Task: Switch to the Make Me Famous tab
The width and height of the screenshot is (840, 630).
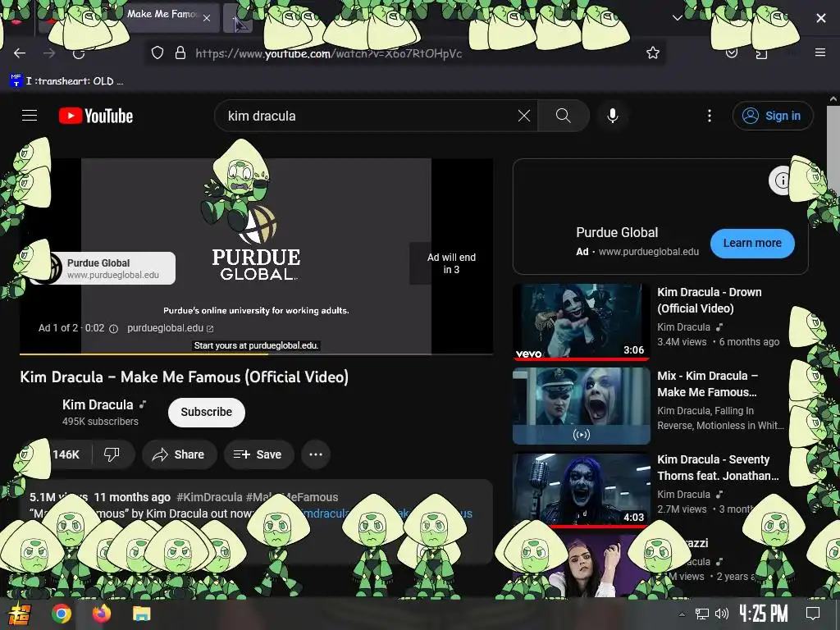Action: [161, 15]
